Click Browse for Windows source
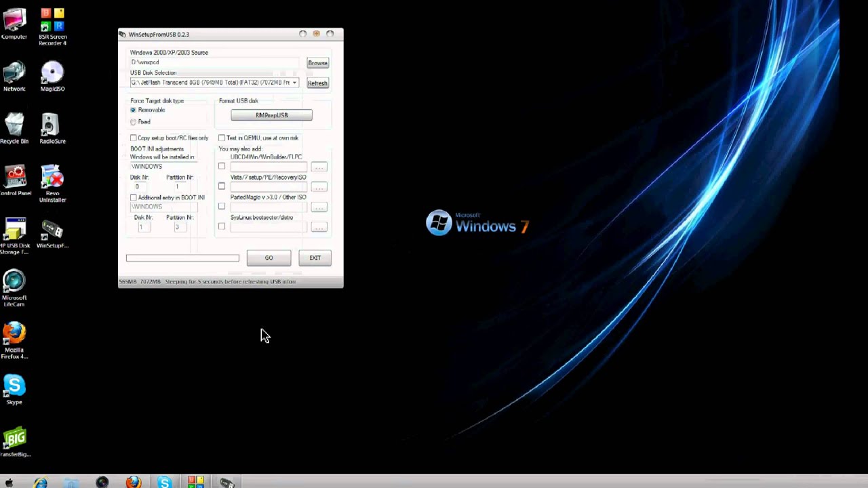 tap(317, 63)
